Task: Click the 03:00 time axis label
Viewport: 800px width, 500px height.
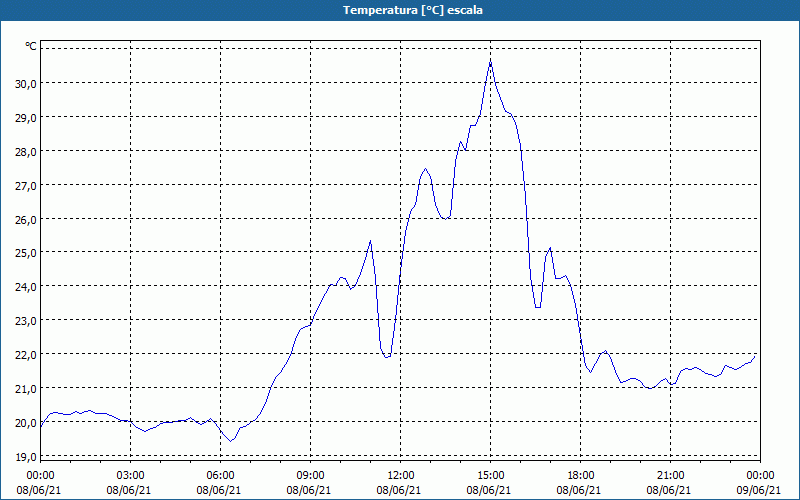Action: 131,476
